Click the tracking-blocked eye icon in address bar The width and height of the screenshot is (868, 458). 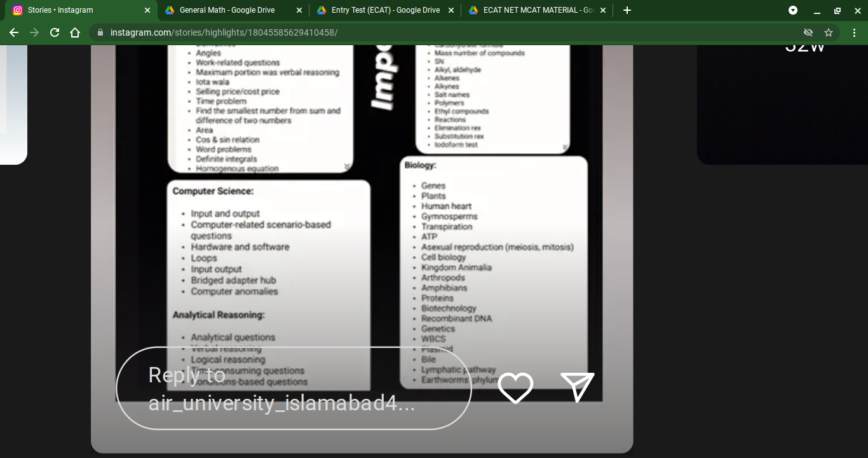pos(808,32)
